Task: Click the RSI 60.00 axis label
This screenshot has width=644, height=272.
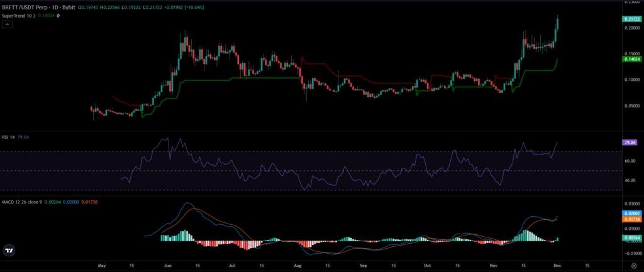Action: 630,161
